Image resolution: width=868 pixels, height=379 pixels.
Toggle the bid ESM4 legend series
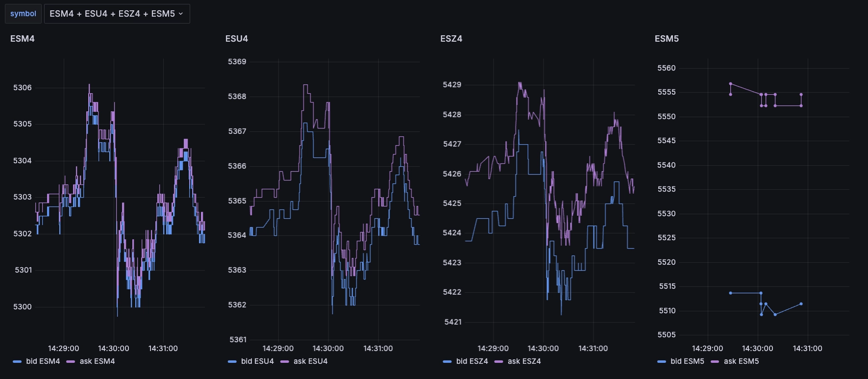(43, 361)
